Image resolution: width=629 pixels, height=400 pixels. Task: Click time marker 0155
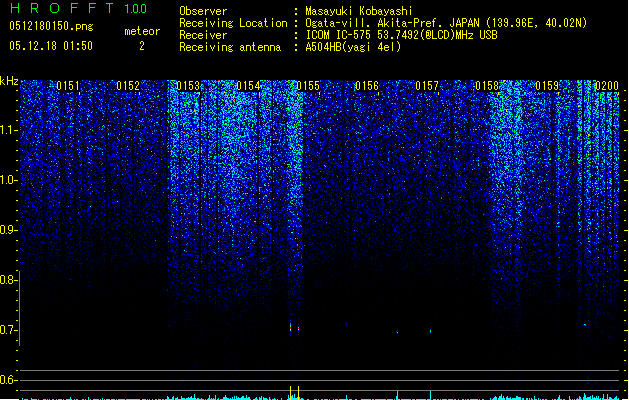point(308,86)
